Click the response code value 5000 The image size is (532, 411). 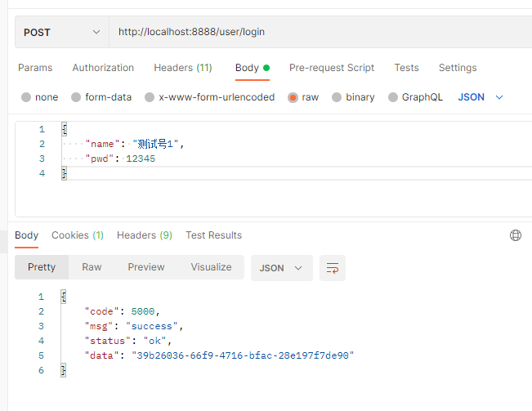143,311
